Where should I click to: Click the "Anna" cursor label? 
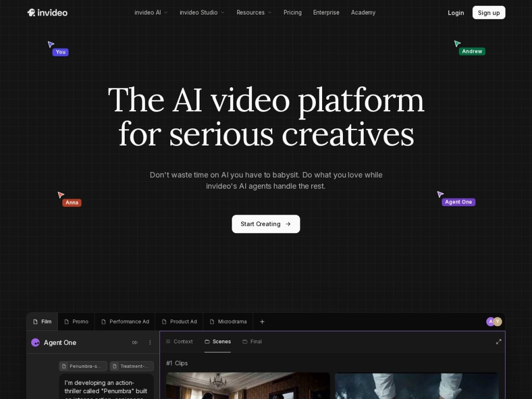click(x=72, y=203)
